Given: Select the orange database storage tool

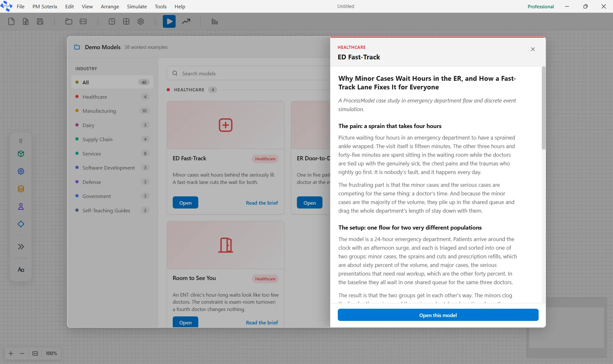Looking at the screenshot, I should click(x=21, y=189).
